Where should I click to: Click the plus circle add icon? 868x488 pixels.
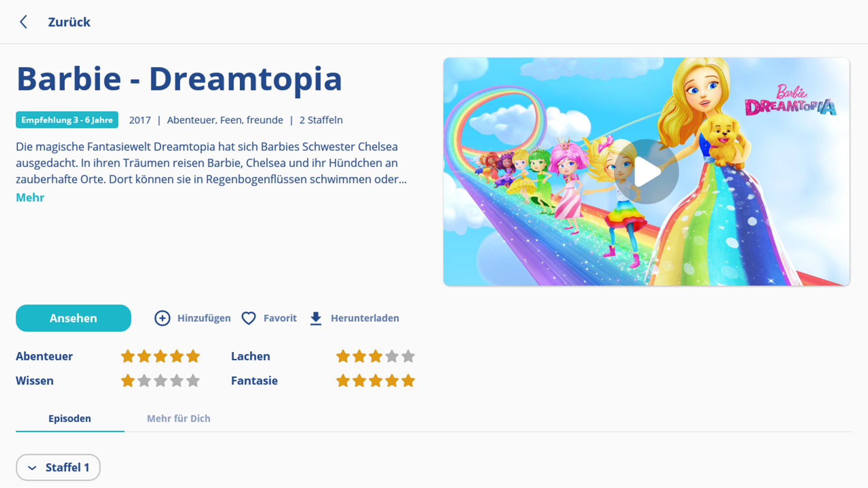coord(162,318)
